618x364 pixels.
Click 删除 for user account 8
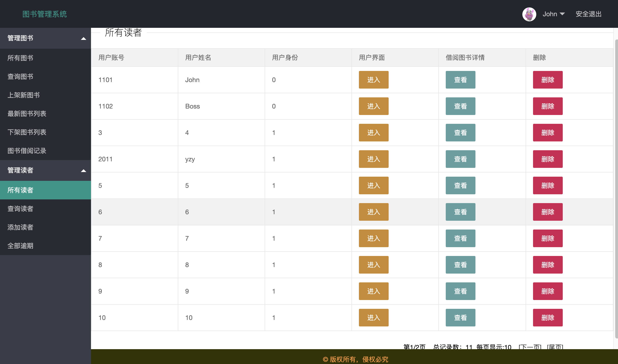[547, 265]
